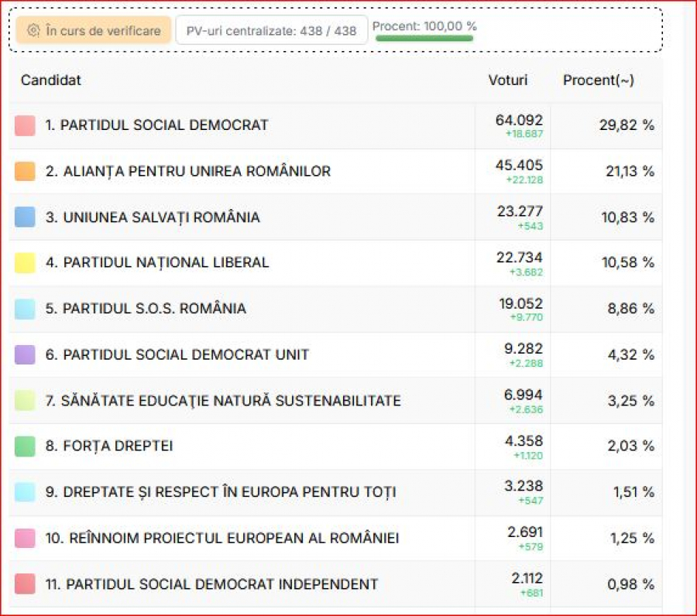
Task: Click the blue Uniunea Salvați România swatch
Action: click(x=25, y=217)
